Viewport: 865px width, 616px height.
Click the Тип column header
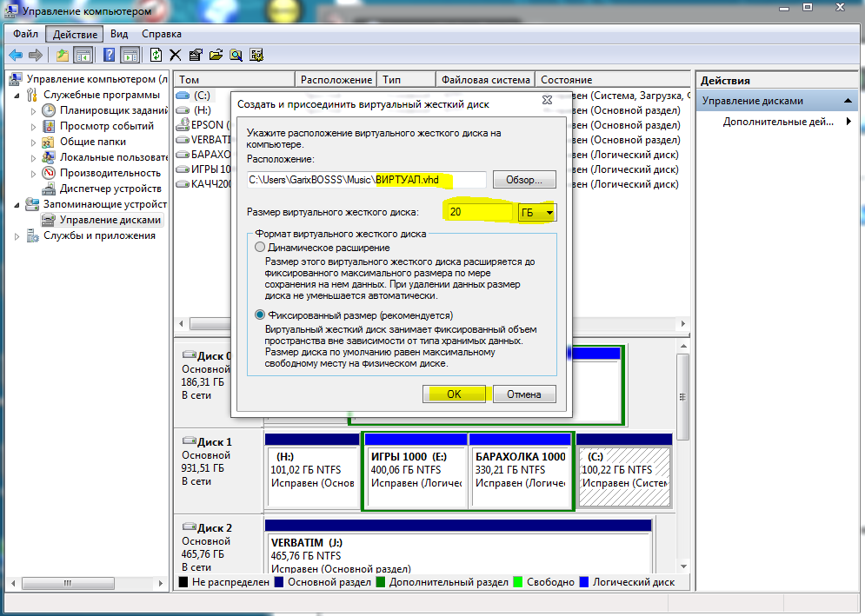(406, 79)
